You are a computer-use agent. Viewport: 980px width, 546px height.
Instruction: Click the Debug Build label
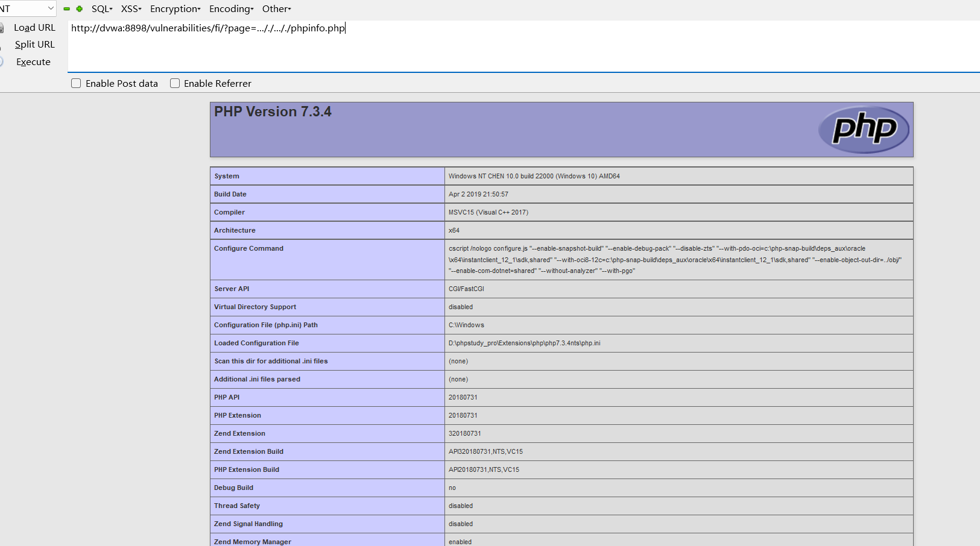click(233, 488)
